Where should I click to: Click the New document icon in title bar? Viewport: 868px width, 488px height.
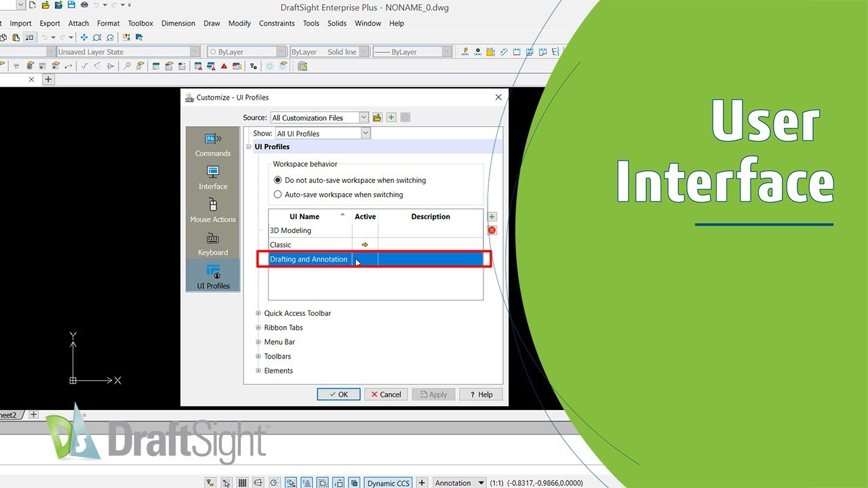32,5
